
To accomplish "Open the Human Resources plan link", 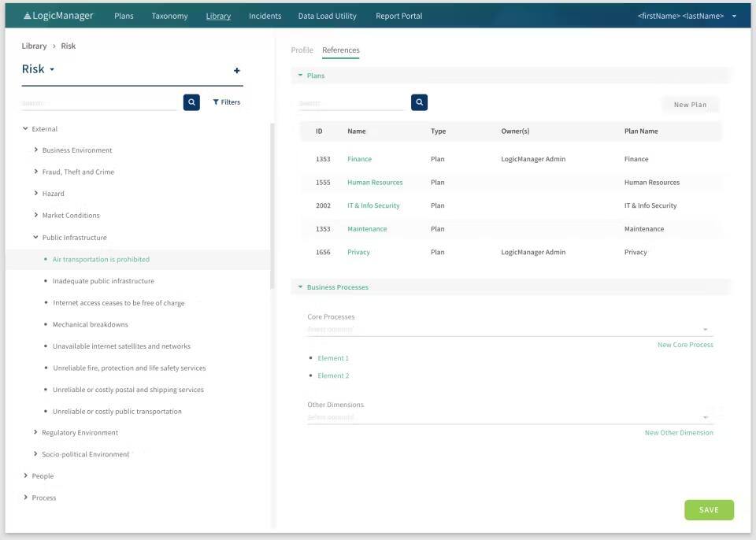I will pyautogui.click(x=375, y=183).
